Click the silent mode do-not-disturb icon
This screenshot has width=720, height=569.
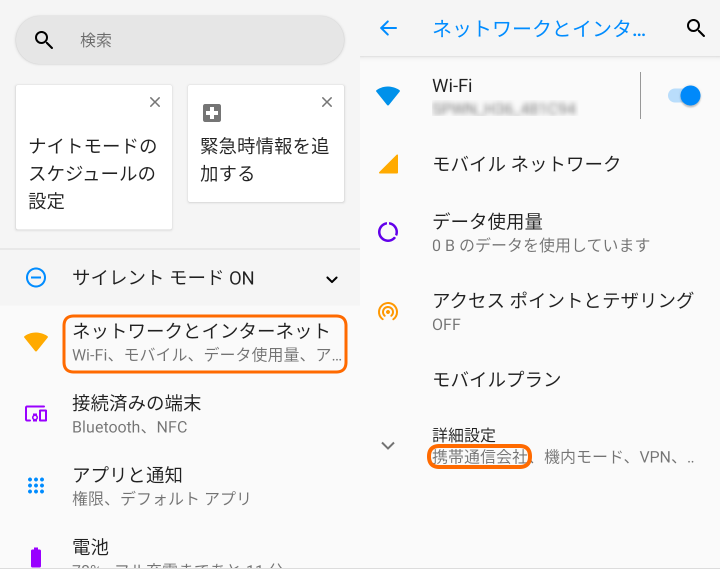pos(36,278)
